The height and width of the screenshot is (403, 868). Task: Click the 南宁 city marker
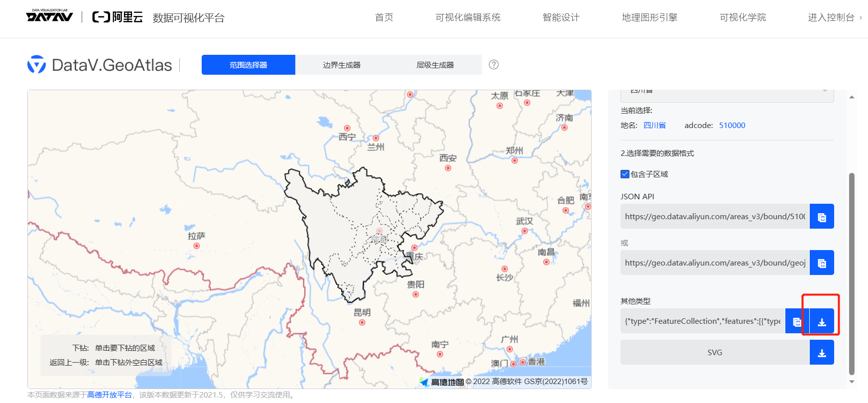point(440,354)
